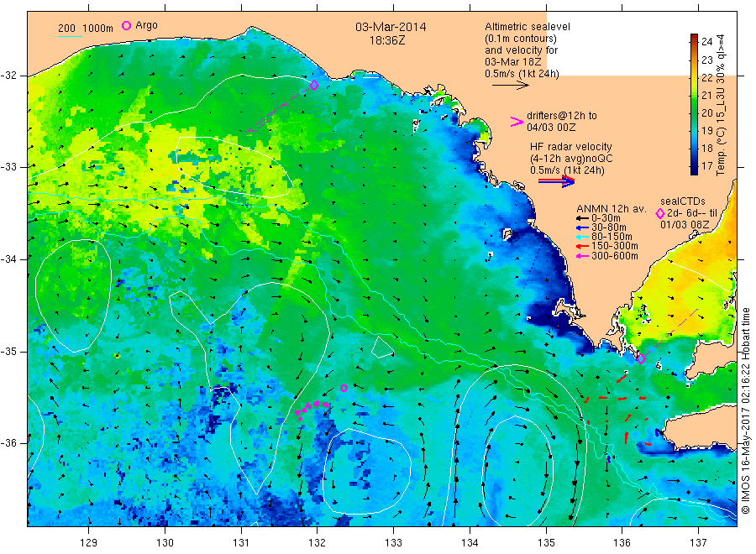This screenshot has height=554, width=756.
Task: Click the 'sealCTDs' label
Action: coord(683,201)
